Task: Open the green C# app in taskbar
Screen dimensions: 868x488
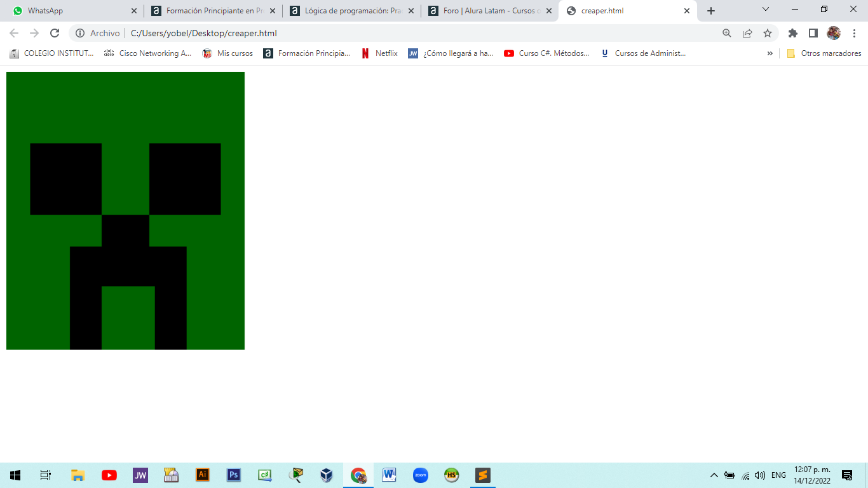Action: pos(265,475)
